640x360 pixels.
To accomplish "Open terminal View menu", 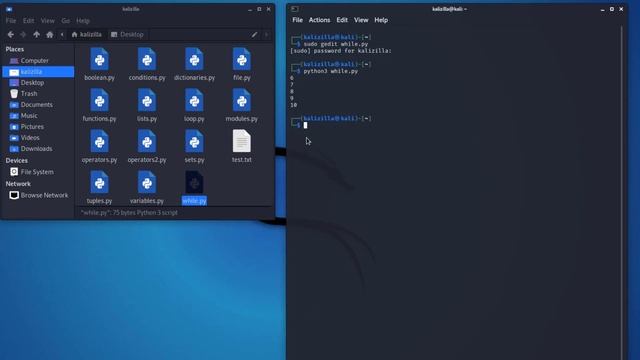I will click(361, 20).
